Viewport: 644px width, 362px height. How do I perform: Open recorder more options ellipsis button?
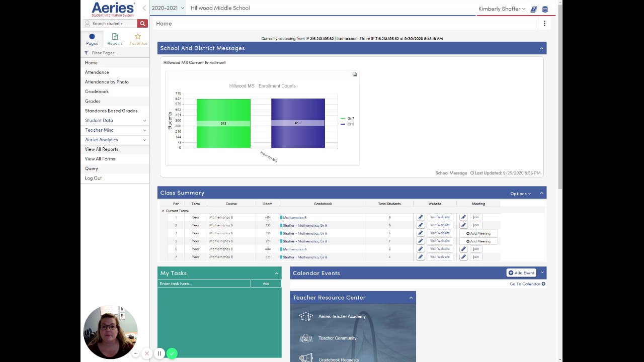[x=135, y=353]
